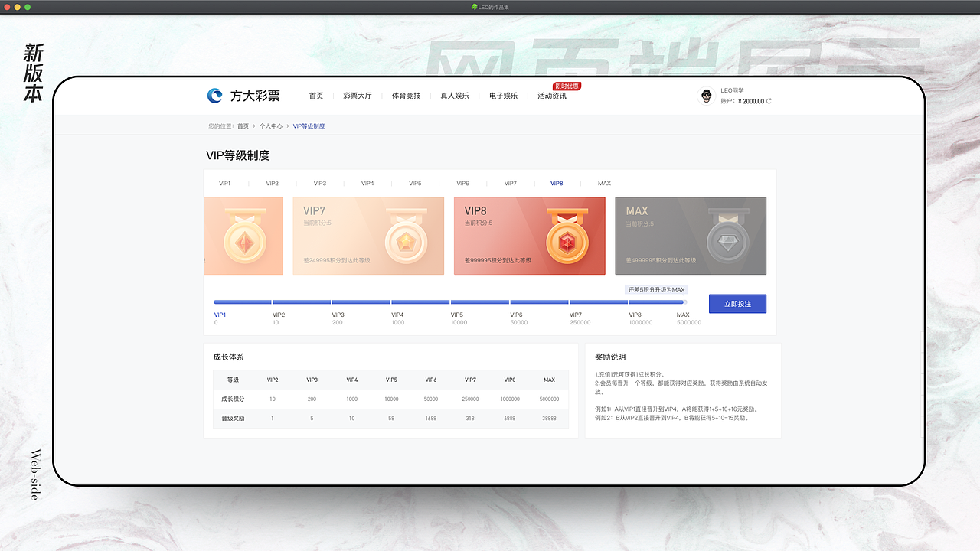The height and width of the screenshot is (551, 980).
Task: Click the VIP7 level card
Action: [368, 236]
